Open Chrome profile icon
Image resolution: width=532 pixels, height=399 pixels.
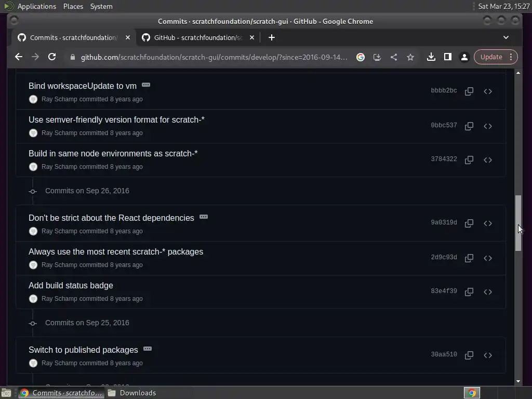(464, 57)
